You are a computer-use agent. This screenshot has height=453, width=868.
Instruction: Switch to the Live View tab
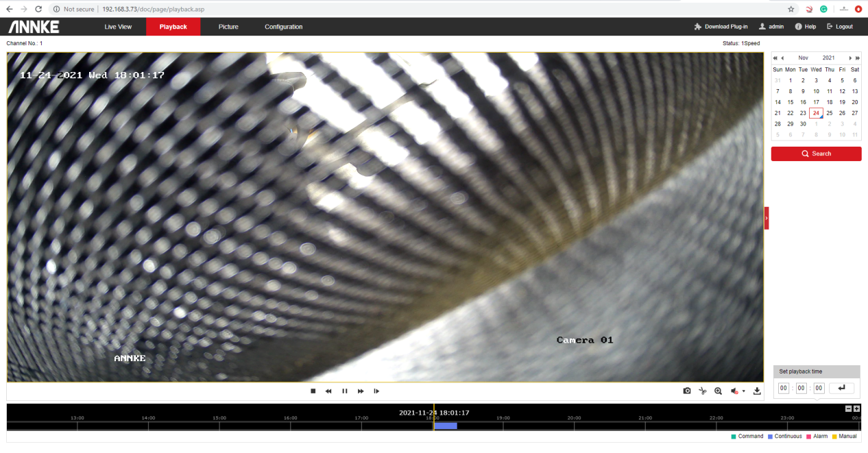pos(118,27)
